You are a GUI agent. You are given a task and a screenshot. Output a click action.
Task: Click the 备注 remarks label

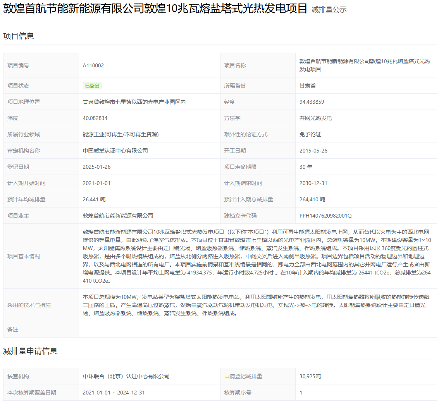13,329
